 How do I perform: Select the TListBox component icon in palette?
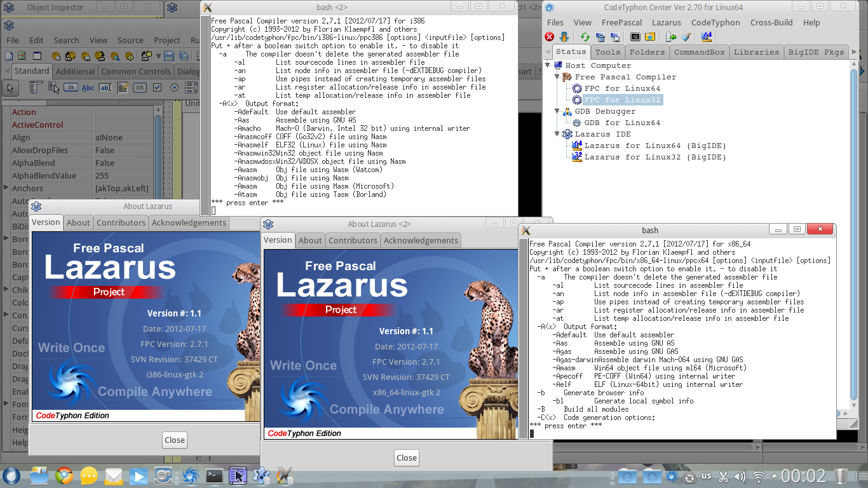(191, 88)
